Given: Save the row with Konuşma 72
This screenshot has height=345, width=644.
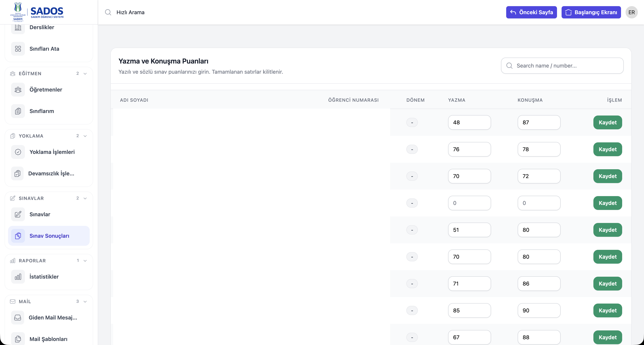Looking at the screenshot, I should click(608, 176).
